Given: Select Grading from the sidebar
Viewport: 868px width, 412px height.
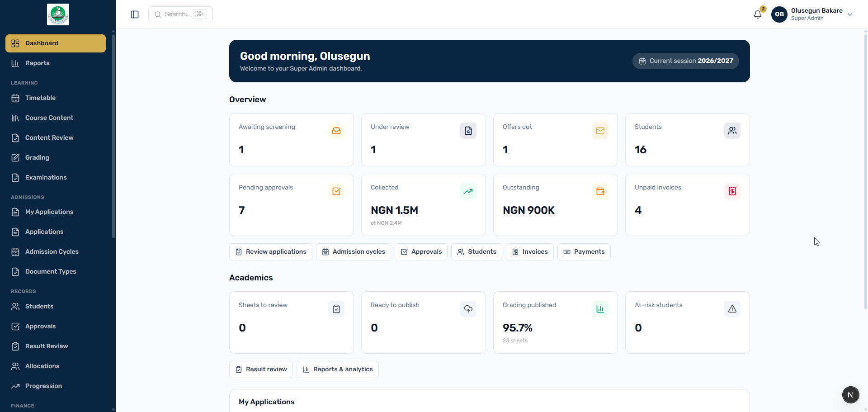Looking at the screenshot, I should coord(56,158).
